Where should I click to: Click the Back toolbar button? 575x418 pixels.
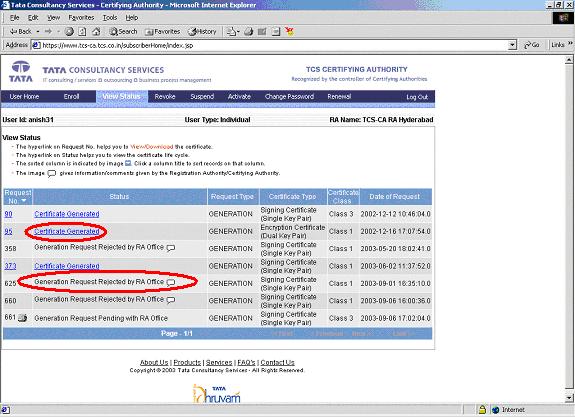21,32
